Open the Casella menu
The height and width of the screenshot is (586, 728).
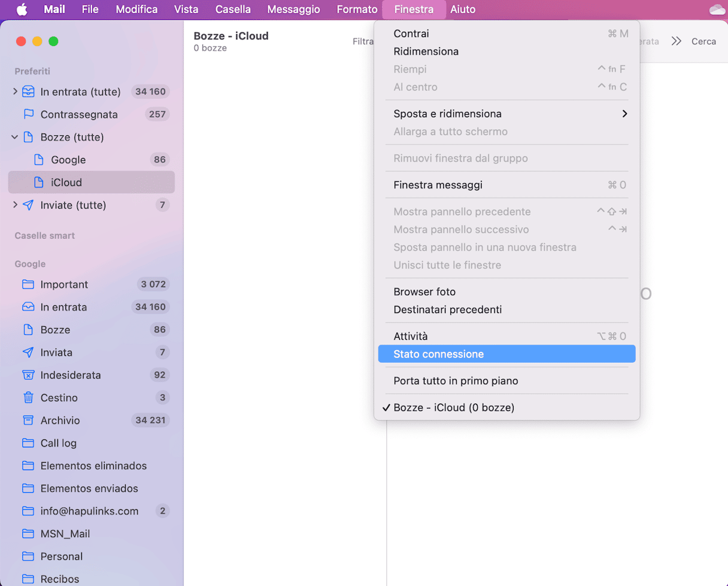[233, 10]
